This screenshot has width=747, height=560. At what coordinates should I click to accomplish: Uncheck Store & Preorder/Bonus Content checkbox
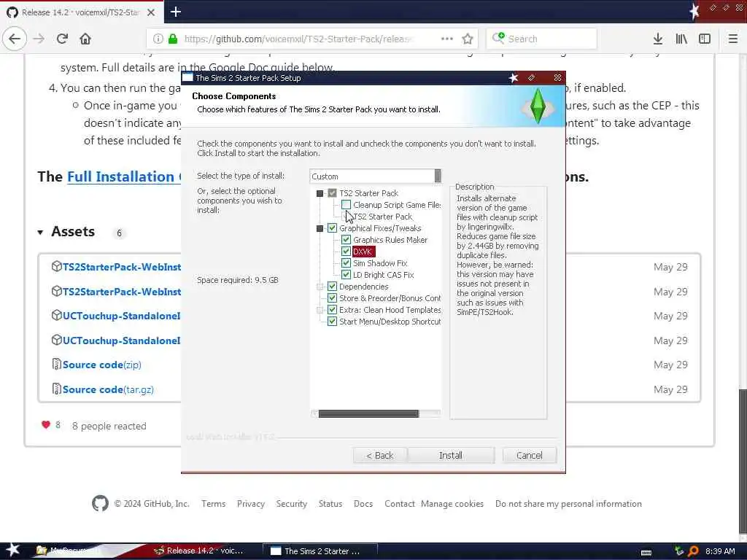[x=332, y=298]
